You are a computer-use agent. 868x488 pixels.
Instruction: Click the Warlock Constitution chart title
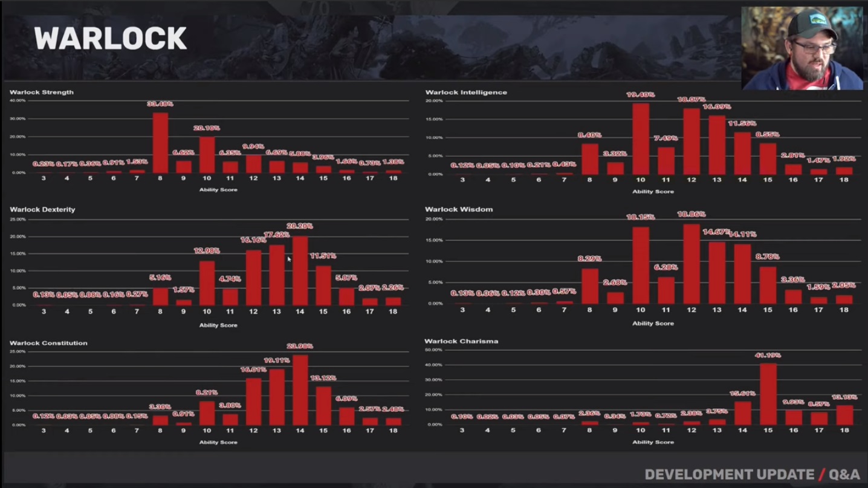pyautogui.click(x=48, y=343)
